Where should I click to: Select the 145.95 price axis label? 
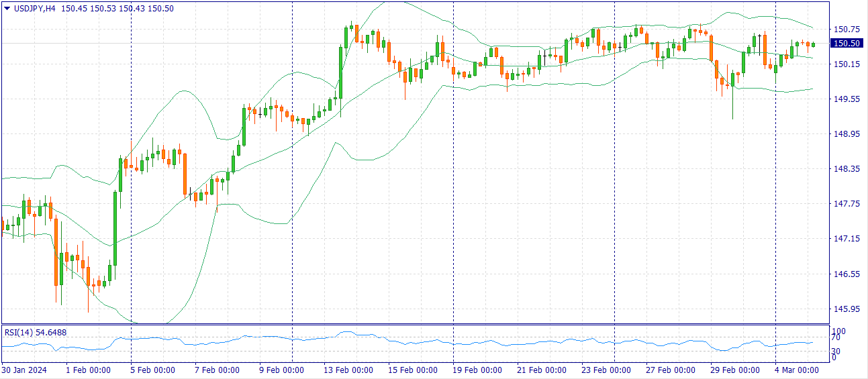(845, 309)
